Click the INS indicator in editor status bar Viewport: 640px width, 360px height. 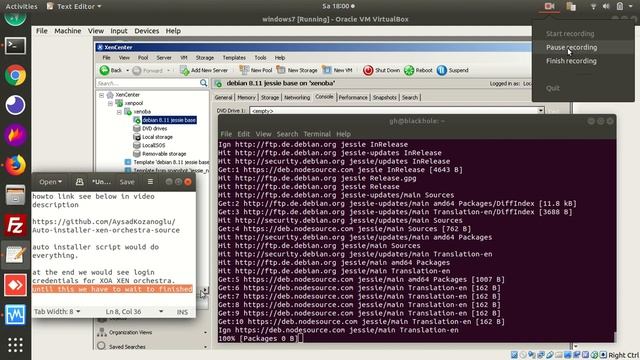point(182,312)
